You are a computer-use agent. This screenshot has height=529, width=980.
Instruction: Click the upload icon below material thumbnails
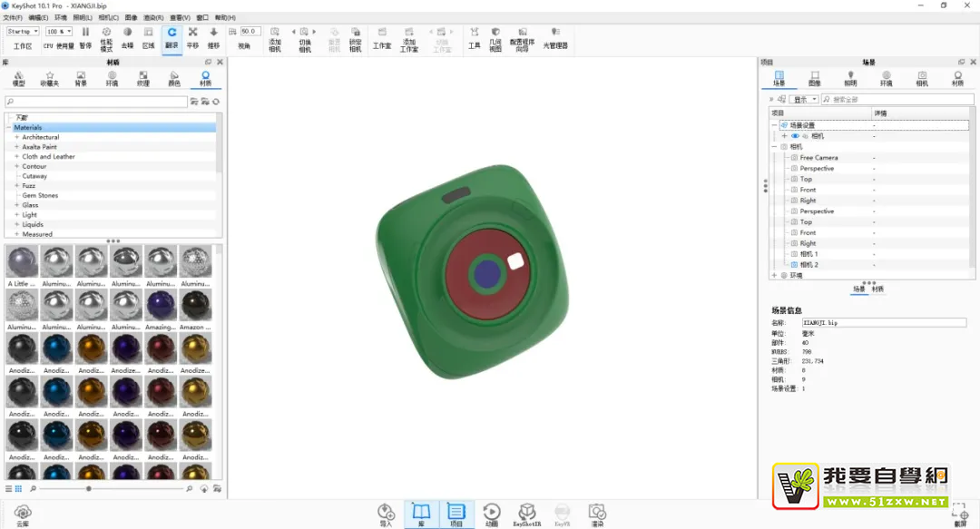click(x=204, y=488)
